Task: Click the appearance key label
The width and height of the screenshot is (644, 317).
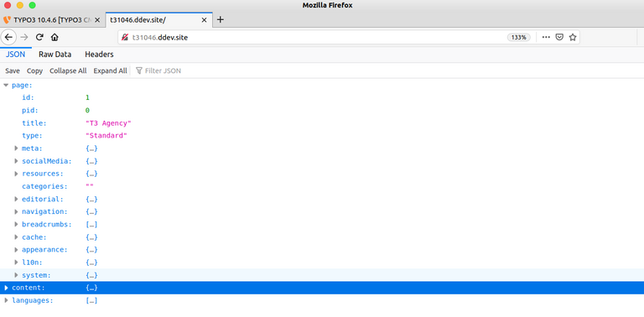Action: (x=44, y=250)
